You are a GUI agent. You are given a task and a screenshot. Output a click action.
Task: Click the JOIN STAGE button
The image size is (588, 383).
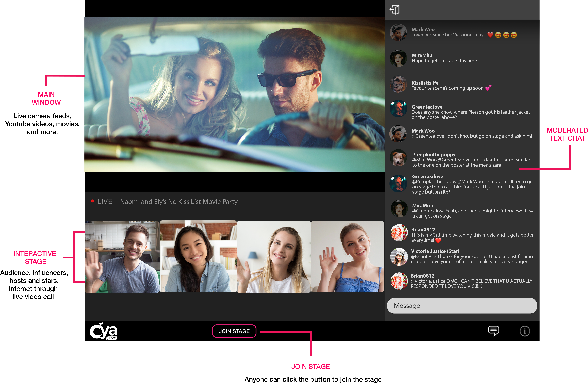pyautogui.click(x=234, y=331)
